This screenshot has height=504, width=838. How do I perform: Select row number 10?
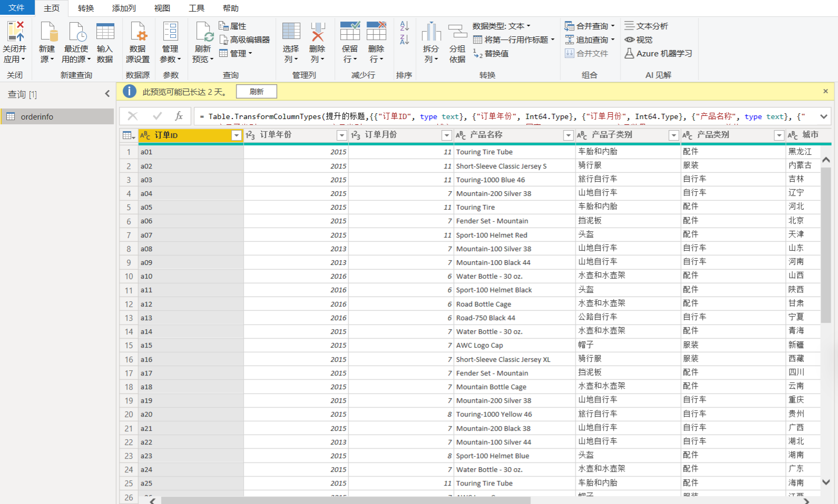coord(129,276)
